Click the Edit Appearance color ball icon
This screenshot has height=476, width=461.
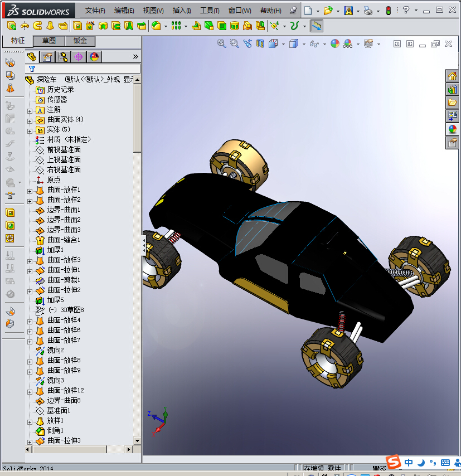pyautogui.click(x=335, y=43)
